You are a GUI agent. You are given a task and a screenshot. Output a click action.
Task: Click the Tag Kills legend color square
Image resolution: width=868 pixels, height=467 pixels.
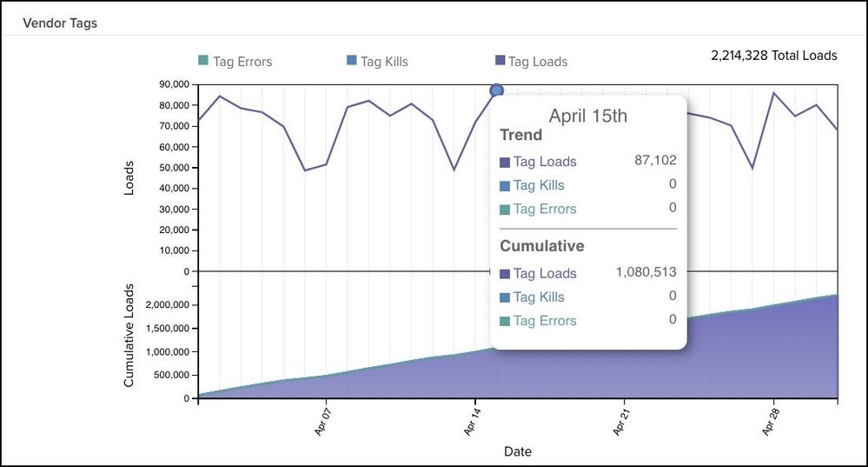coord(351,61)
